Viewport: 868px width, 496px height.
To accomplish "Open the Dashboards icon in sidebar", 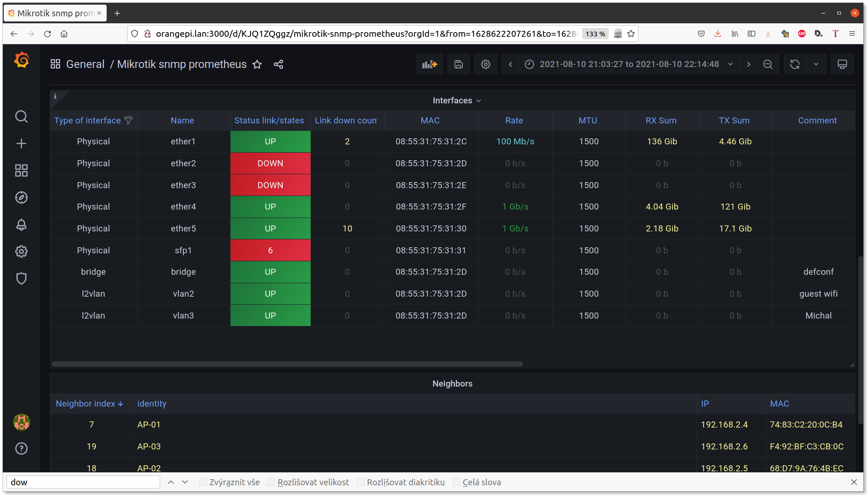I will [x=21, y=170].
